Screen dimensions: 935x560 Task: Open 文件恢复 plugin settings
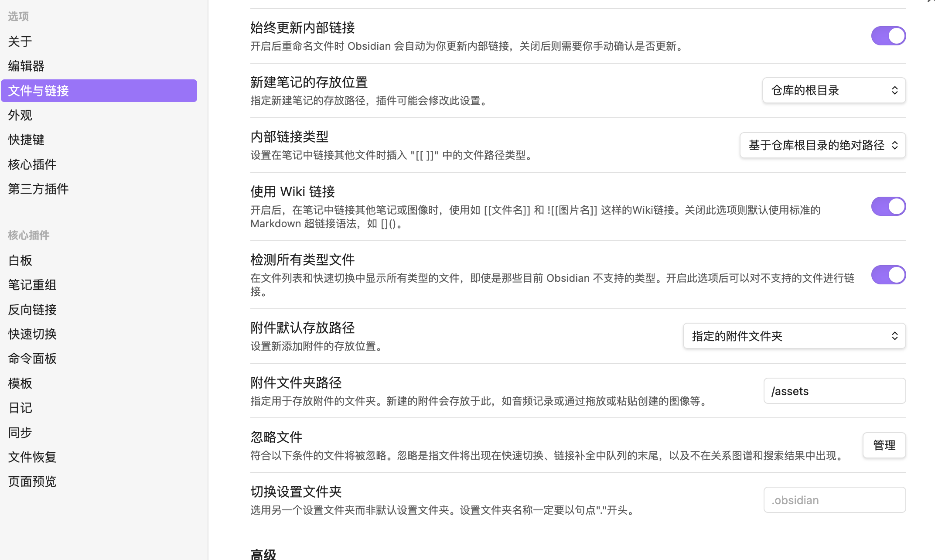click(x=99, y=457)
